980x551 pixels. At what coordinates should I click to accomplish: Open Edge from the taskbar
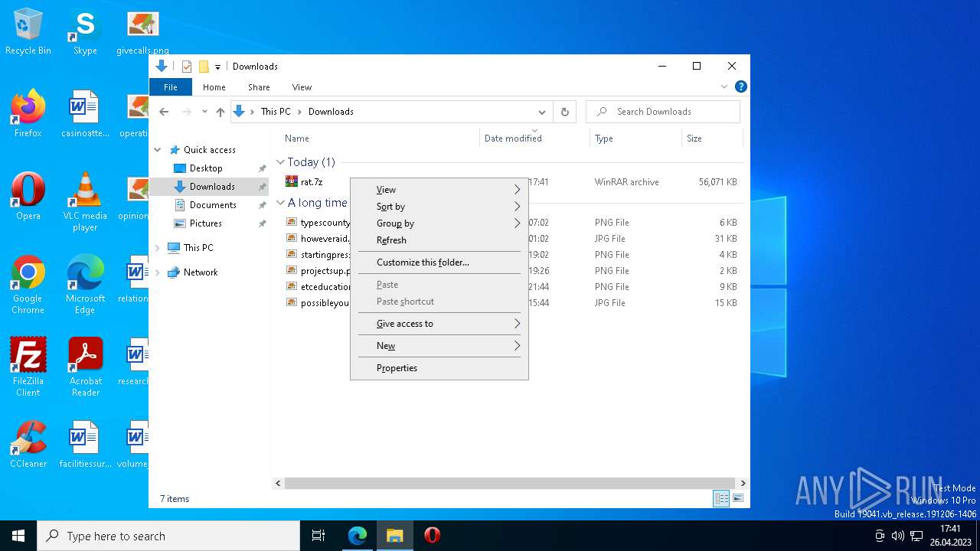pyautogui.click(x=358, y=536)
